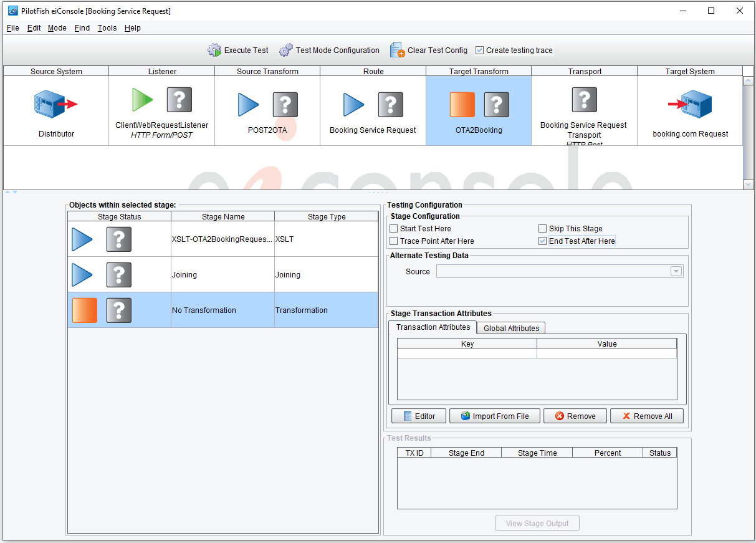756x543 pixels.
Task: Open the File menu
Action: click(x=12, y=28)
